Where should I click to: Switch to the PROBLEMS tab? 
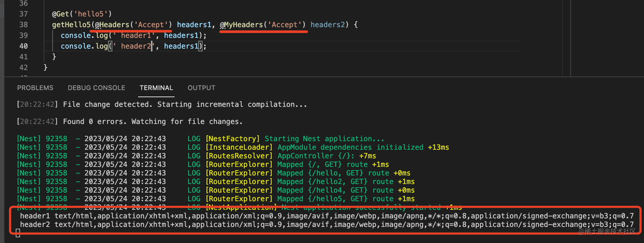pos(35,88)
